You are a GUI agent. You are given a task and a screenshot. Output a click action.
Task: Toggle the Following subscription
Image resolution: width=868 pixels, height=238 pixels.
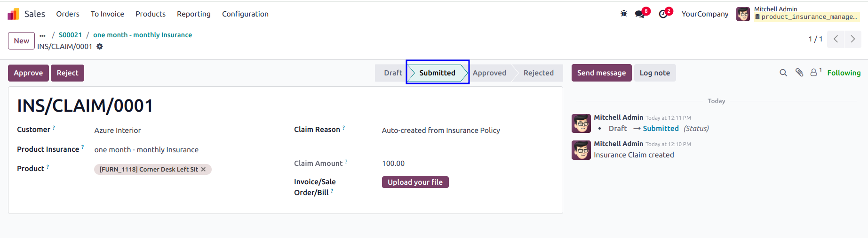[844, 73]
